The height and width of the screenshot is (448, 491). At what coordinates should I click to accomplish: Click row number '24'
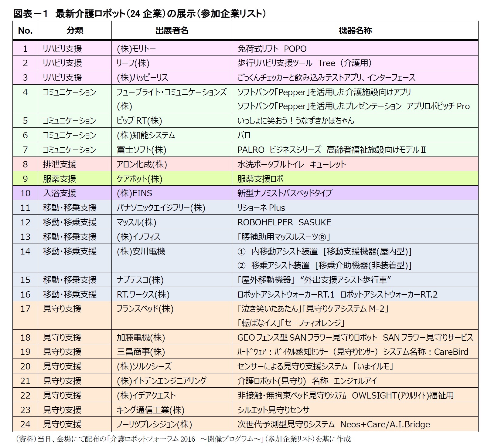pos(25,424)
